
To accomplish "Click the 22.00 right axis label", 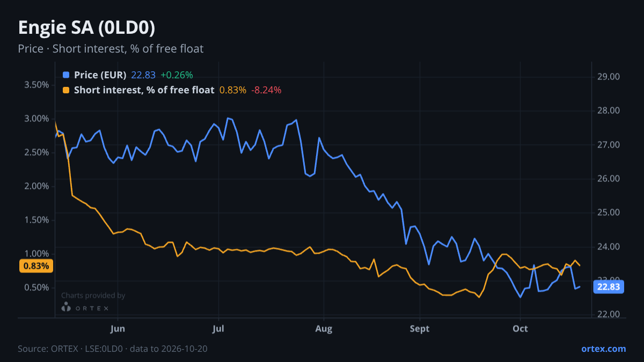I will point(609,314).
